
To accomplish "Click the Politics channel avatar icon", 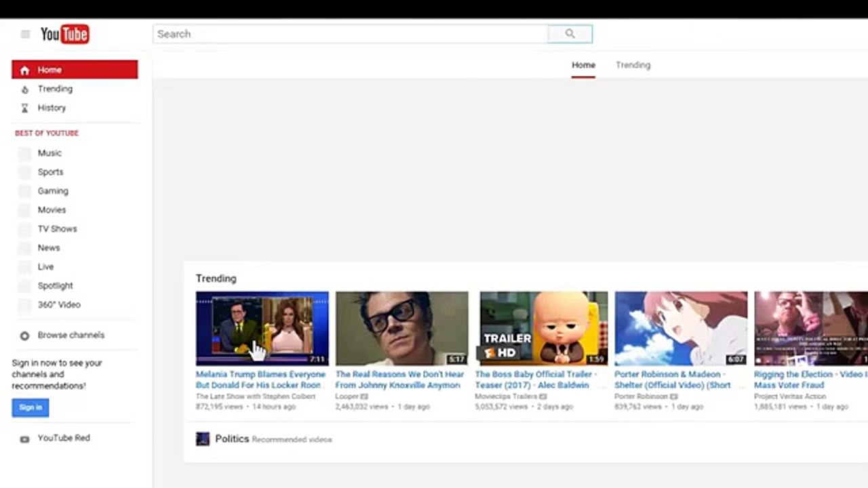I will click(203, 439).
